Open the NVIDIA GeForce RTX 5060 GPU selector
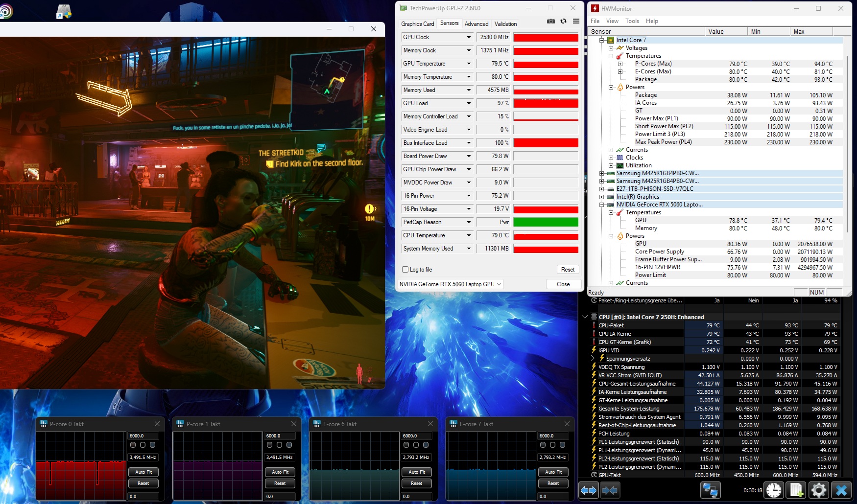This screenshot has height=504, width=857. (450, 284)
